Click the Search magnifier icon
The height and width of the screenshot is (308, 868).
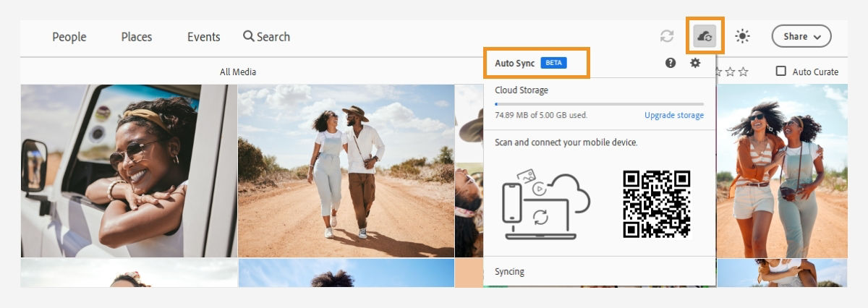[x=249, y=36]
